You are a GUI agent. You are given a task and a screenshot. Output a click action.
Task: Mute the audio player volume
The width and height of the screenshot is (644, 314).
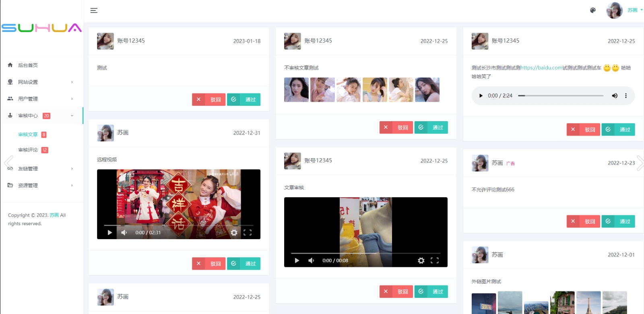[615, 96]
